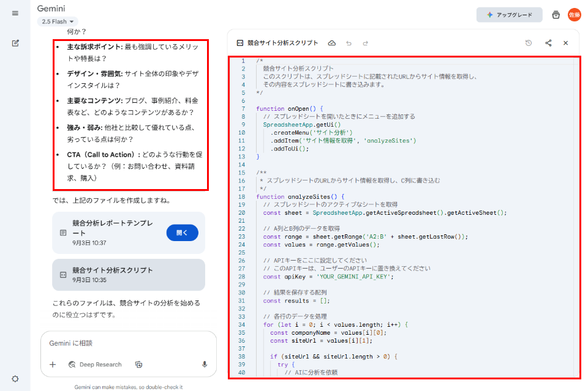Open the settings gear in sidebar
This screenshot has height=391, width=588.
pyautogui.click(x=15, y=379)
